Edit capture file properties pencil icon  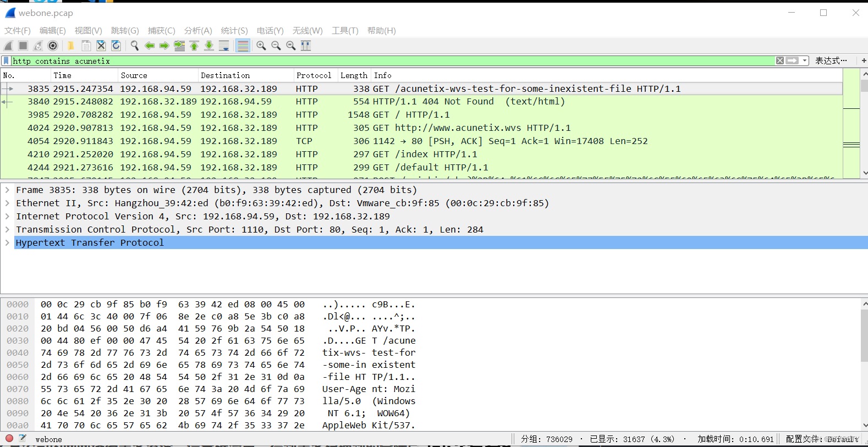23,439
